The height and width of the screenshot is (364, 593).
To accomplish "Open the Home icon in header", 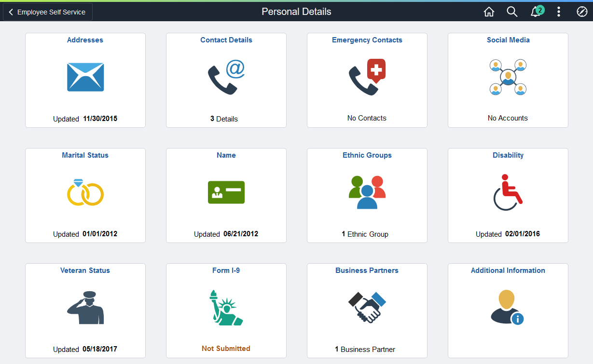I will click(489, 12).
